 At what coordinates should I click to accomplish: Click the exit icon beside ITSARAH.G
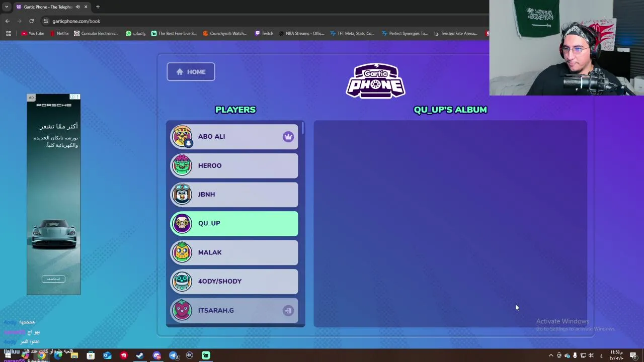(288, 311)
